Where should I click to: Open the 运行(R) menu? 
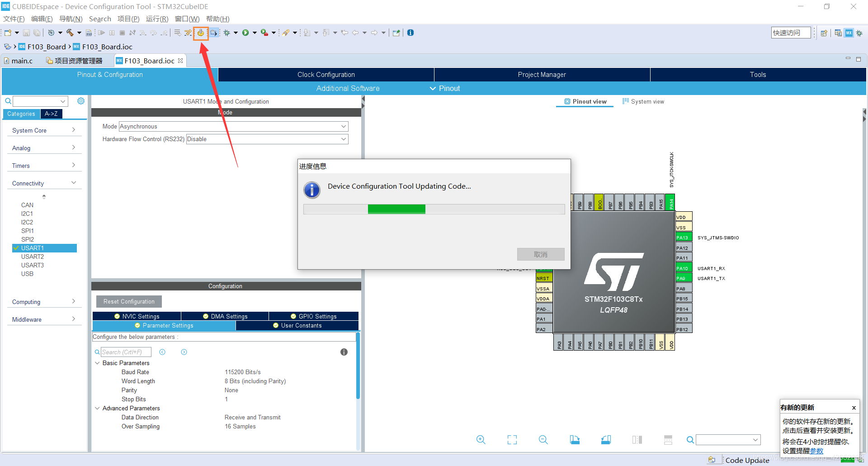157,19
